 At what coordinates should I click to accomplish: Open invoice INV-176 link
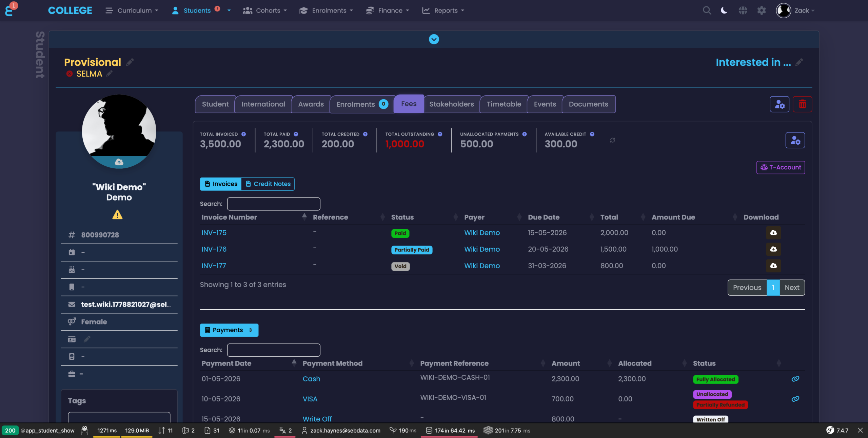click(214, 249)
